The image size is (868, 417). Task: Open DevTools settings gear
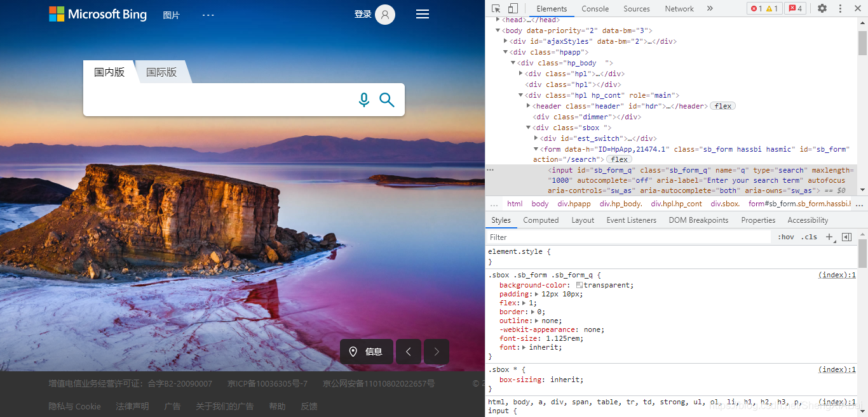(x=822, y=8)
